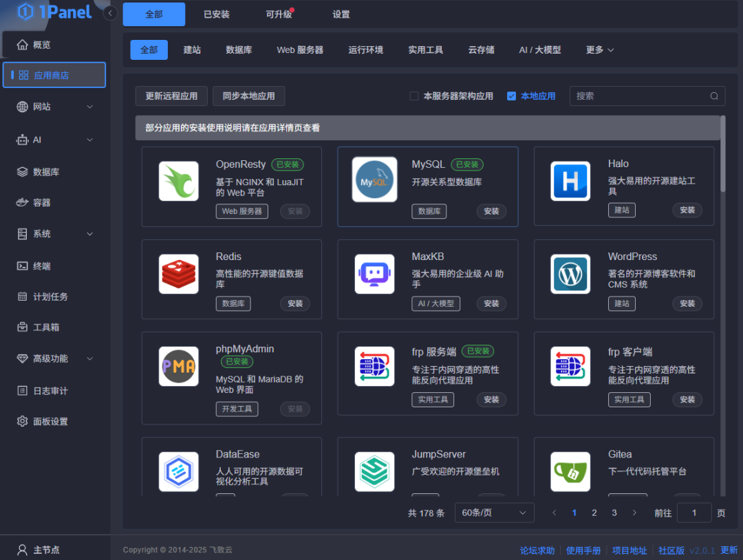Click the 更新远程应用 button
This screenshot has width=743, height=560.
(171, 96)
